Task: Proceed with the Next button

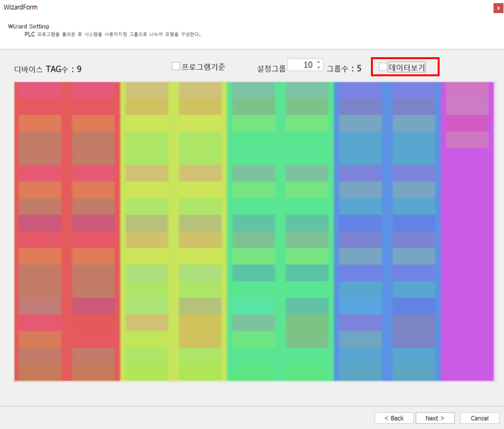Action: [x=435, y=418]
